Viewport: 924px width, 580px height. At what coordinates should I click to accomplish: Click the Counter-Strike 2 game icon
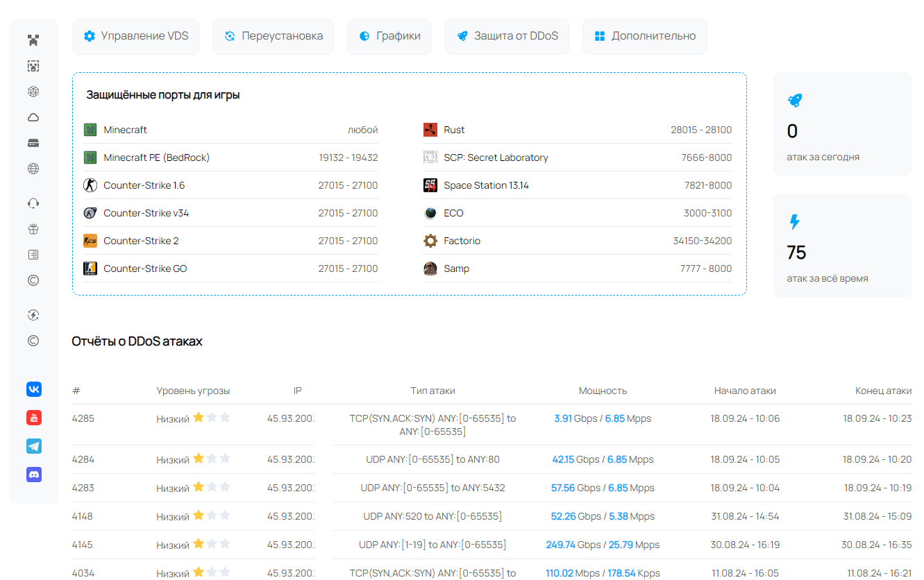[x=90, y=241]
